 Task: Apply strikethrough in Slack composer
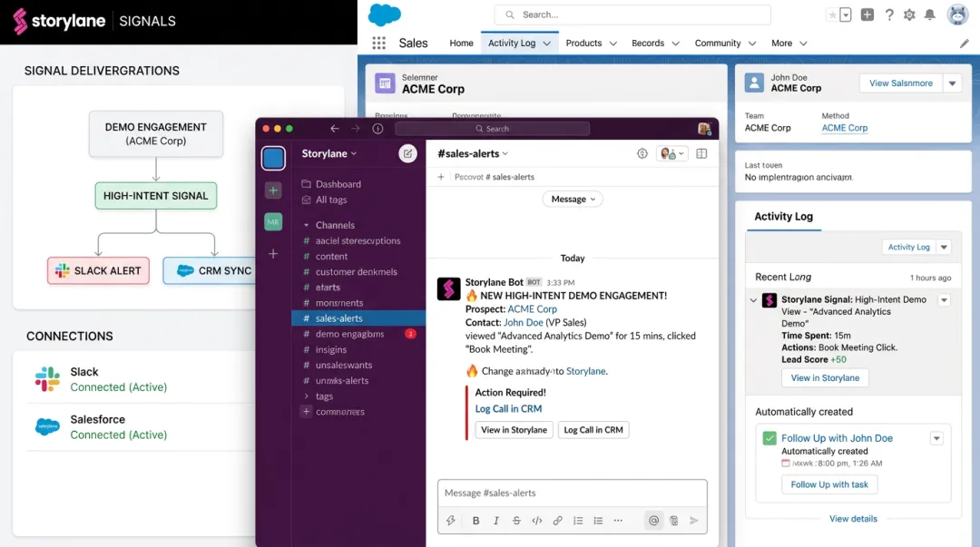[x=516, y=520]
